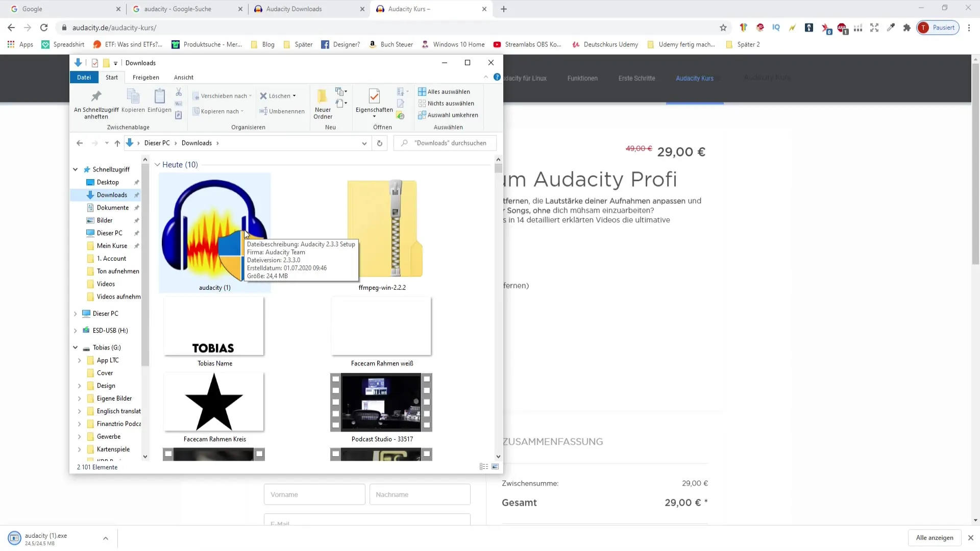
Task: Select the ffmpeg-win-2.2.2 zip file
Action: [382, 233]
